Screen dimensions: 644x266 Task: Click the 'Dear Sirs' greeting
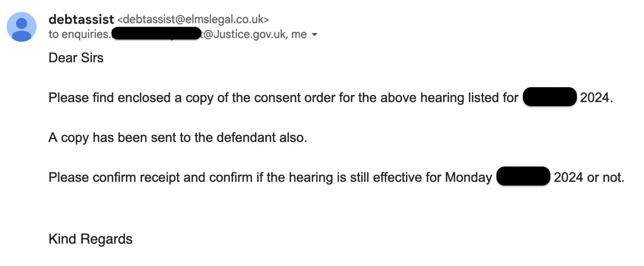pos(76,58)
